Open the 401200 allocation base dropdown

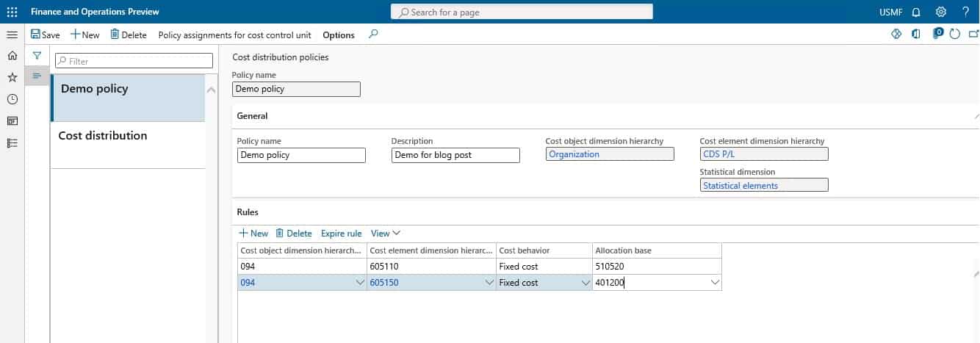click(x=715, y=282)
